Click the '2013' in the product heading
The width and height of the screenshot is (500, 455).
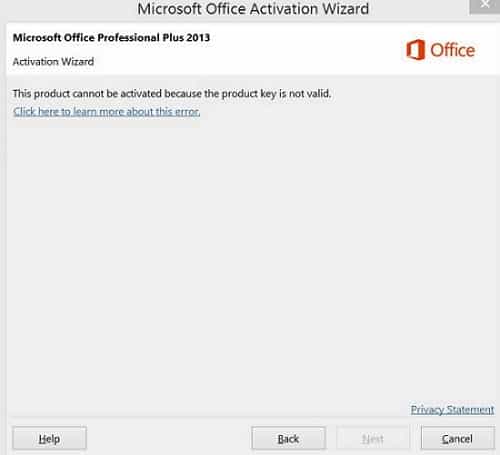point(198,37)
